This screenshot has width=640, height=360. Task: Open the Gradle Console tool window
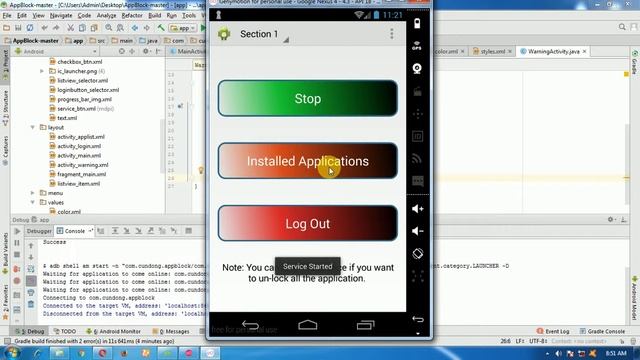[602, 331]
